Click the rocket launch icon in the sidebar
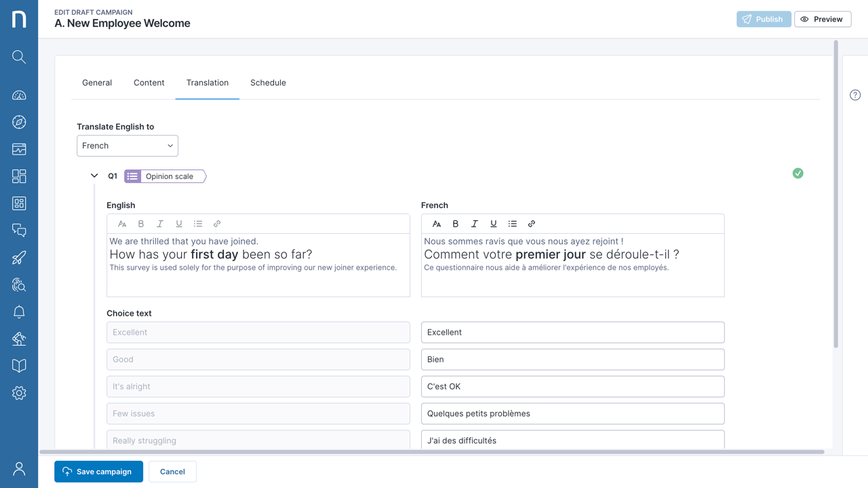This screenshot has height=488, width=868. [x=18, y=258]
